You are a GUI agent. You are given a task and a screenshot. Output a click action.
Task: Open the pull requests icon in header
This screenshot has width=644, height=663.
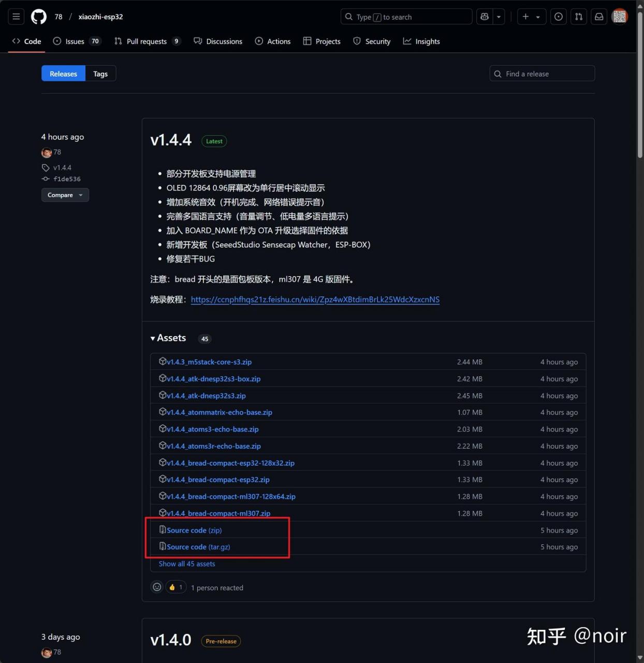point(579,17)
